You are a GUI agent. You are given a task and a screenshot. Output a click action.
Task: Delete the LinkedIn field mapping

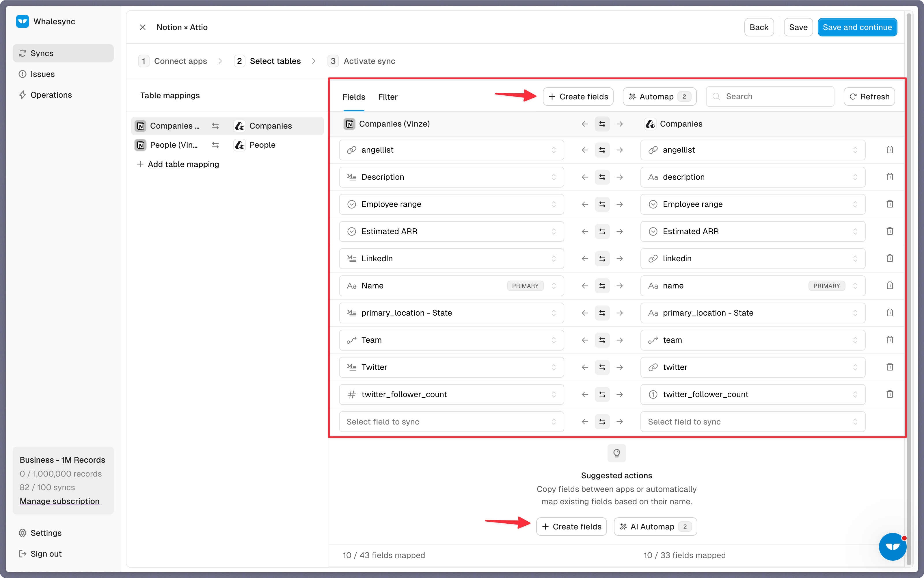[890, 258]
